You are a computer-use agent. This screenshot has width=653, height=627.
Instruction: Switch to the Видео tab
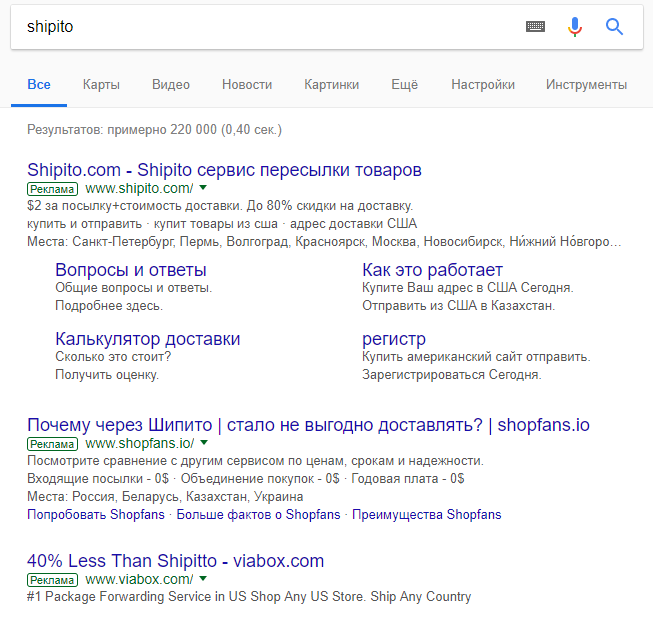(x=171, y=85)
